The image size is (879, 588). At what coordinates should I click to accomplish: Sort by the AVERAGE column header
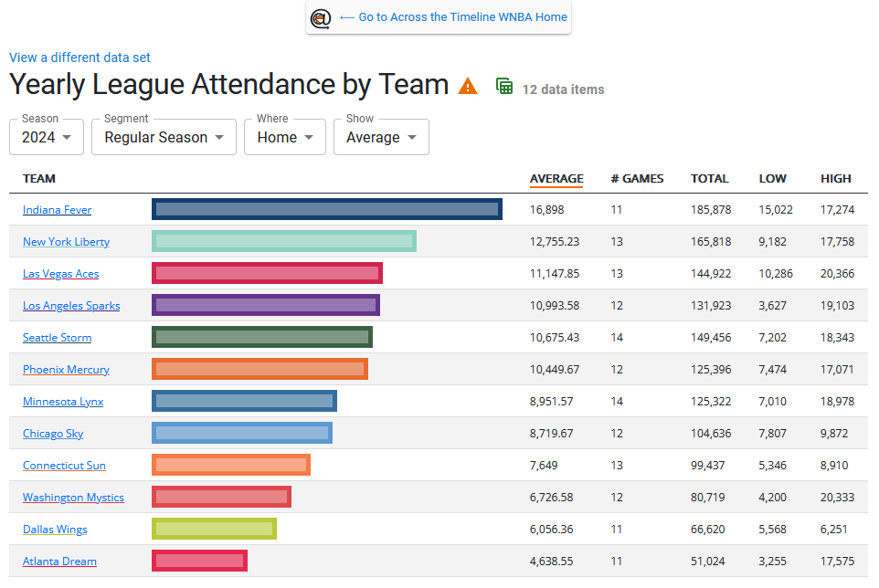click(x=556, y=179)
